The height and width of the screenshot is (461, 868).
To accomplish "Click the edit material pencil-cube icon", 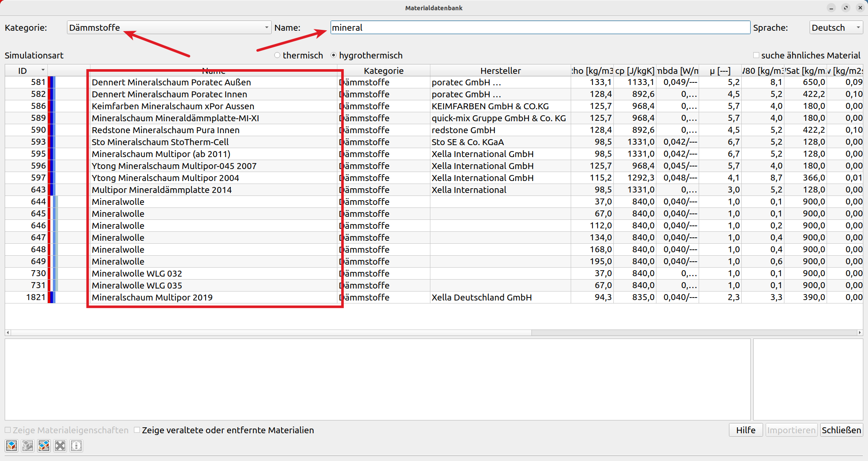I will pos(28,446).
